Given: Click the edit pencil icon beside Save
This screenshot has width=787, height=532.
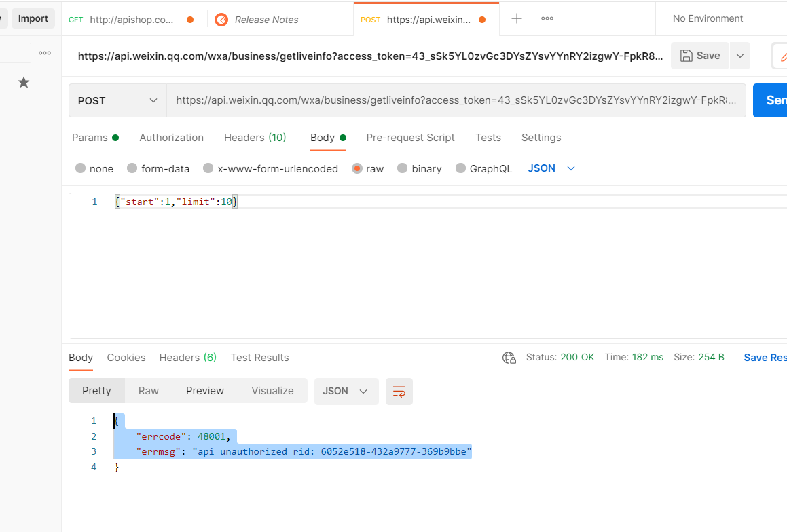Looking at the screenshot, I should pos(782,56).
